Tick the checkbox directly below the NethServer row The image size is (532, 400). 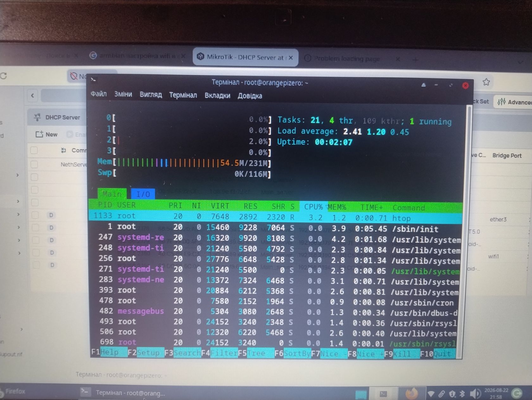pyautogui.click(x=35, y=177)
